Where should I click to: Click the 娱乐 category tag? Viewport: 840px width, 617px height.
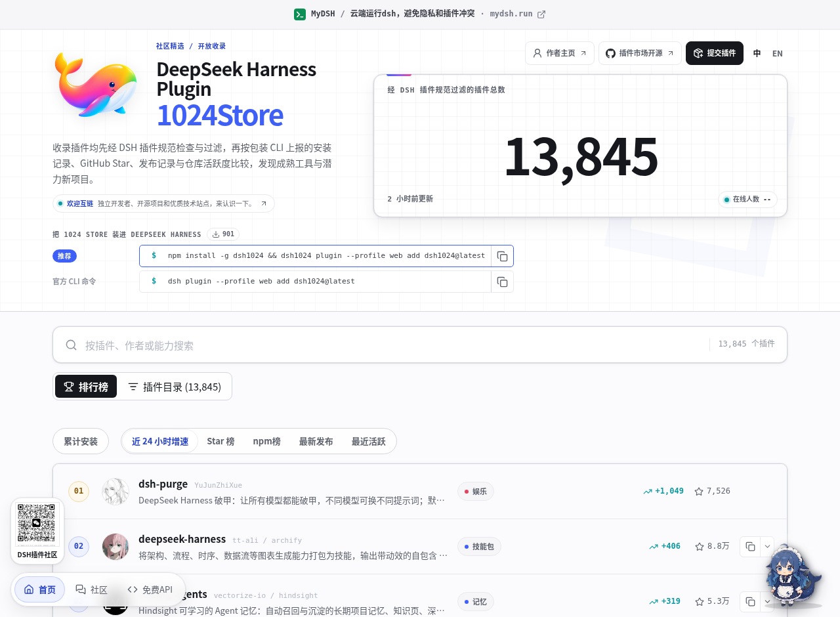tap(475, 491)
